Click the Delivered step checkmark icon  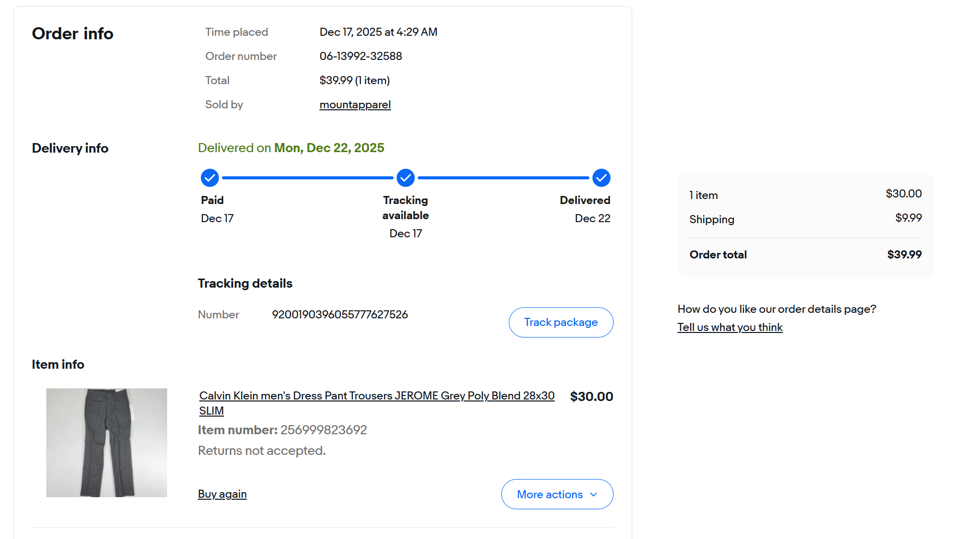click(601, 178)
